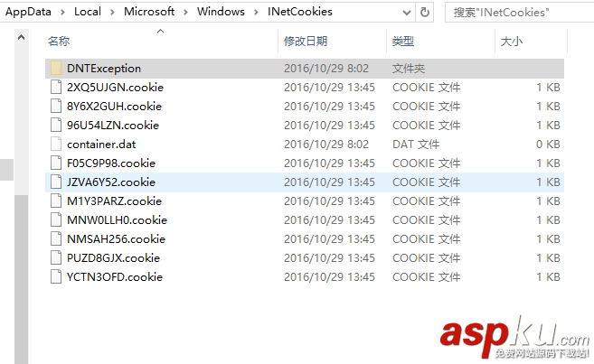Sort by the 大小 column header
This screenshot has width=594, height=364.
[511, 42]
